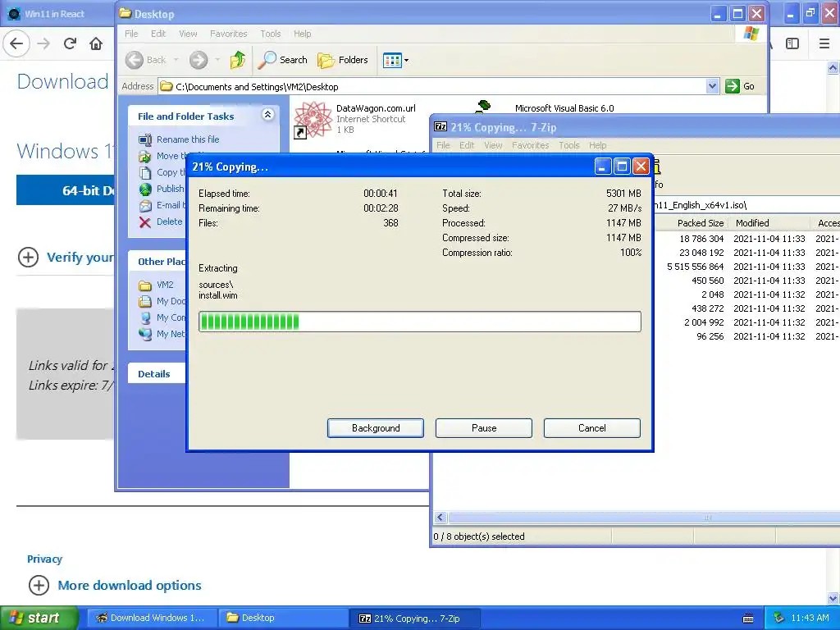Open the 7-Zip window Tools menu
Screen dimensions: 840x630
(569, 145)
